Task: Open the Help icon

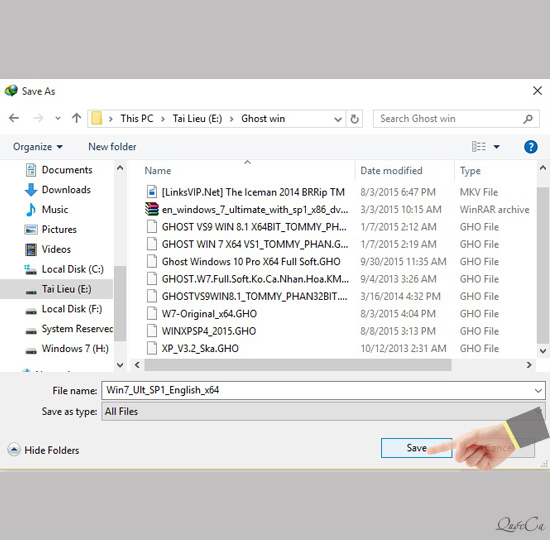Action: click(530, 147)
